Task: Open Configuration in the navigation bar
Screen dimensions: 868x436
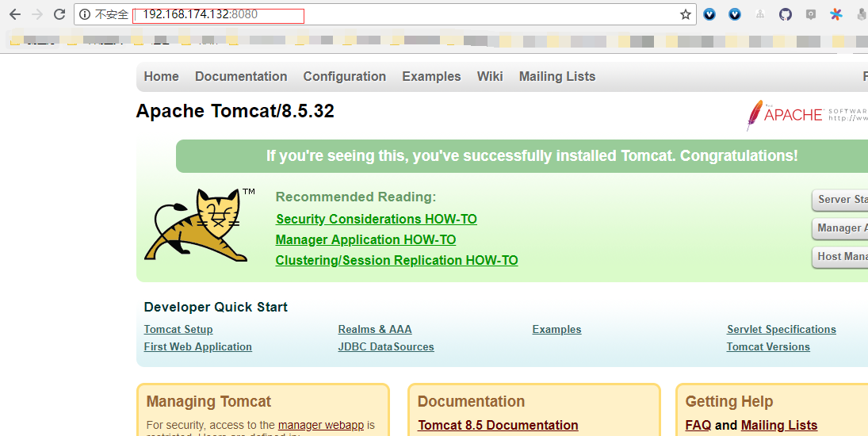Action: click(x=344, y=76)
